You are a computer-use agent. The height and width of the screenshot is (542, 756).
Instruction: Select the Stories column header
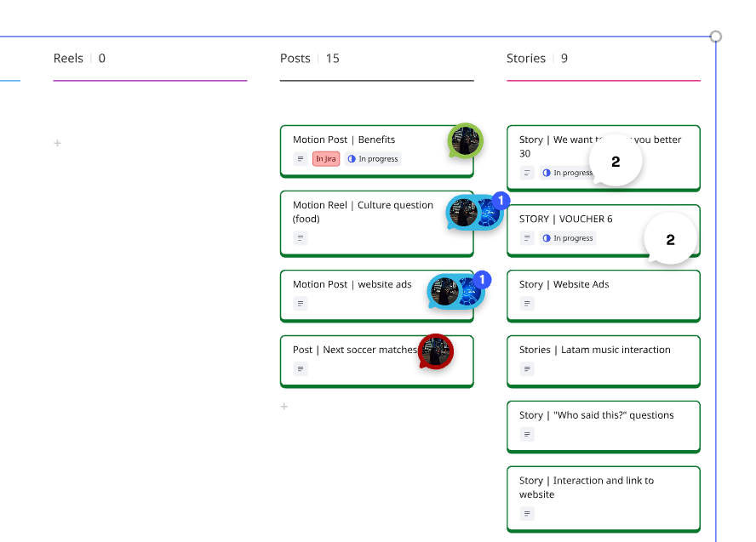536,59
